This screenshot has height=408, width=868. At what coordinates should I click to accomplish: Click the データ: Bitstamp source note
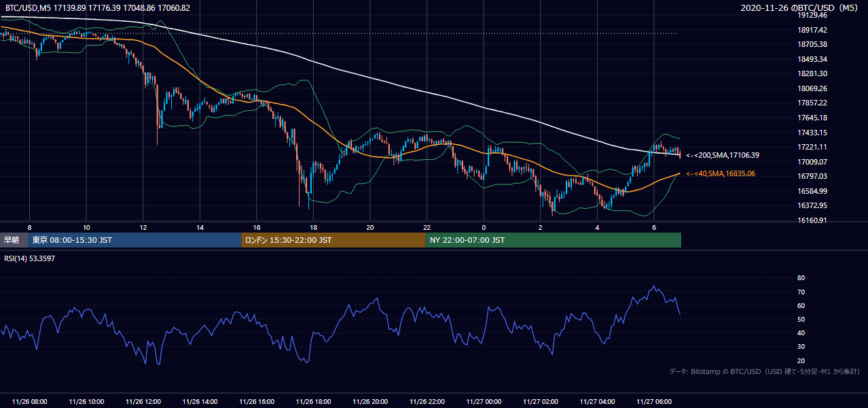click(765, 371)
